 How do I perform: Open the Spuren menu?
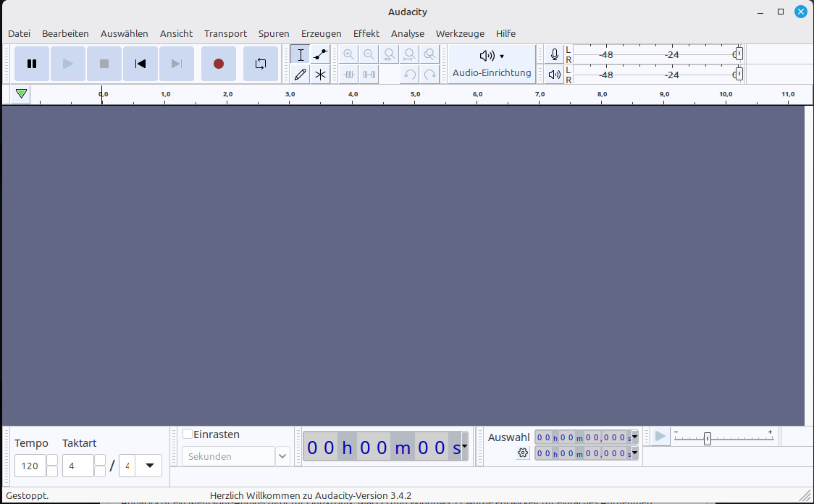274,34
